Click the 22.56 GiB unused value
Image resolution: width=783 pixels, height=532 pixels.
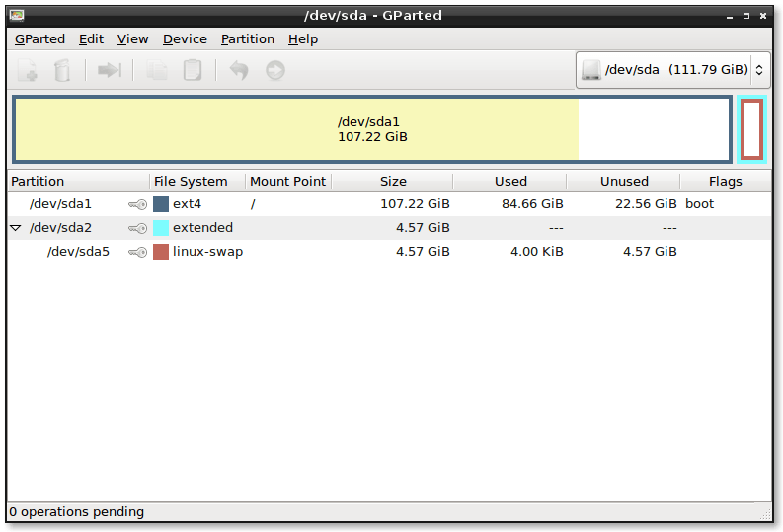coord(646,204)
